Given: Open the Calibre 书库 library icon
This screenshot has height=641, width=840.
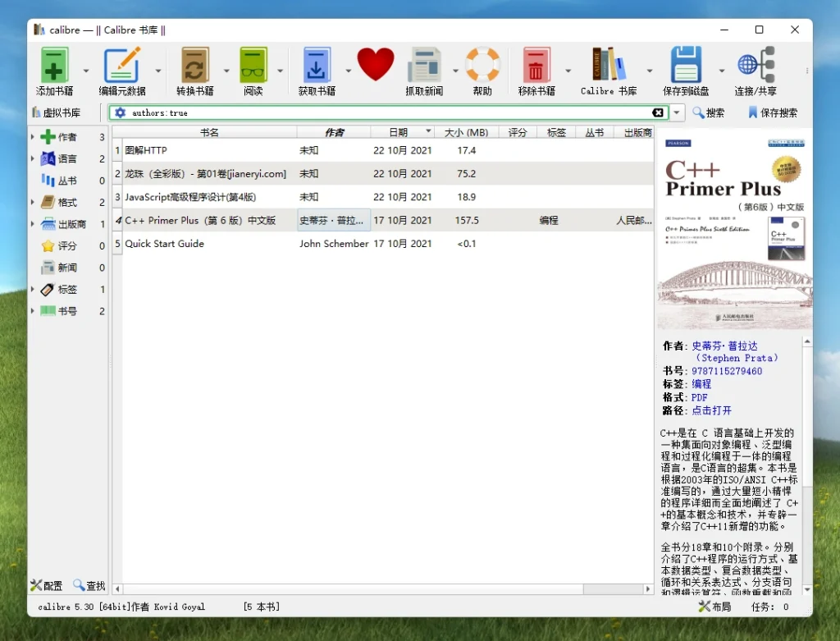Looking at the screenshot, I should [609, 66].
